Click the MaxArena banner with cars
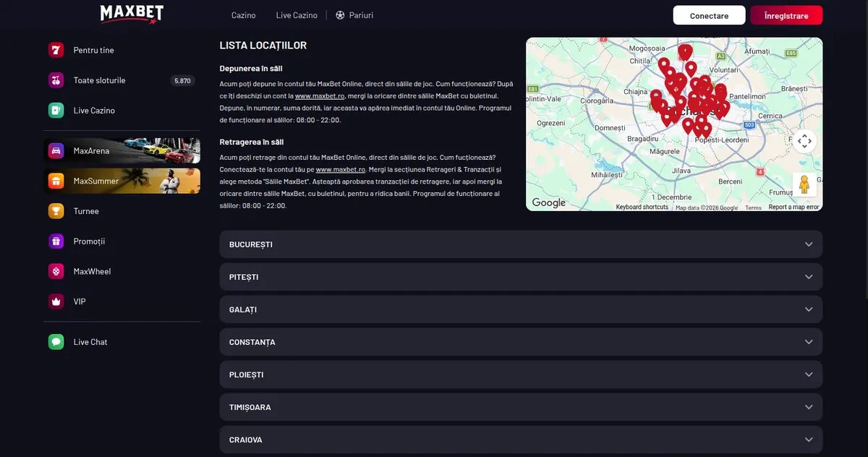This screenshot has height=457, width=868. 122,151
